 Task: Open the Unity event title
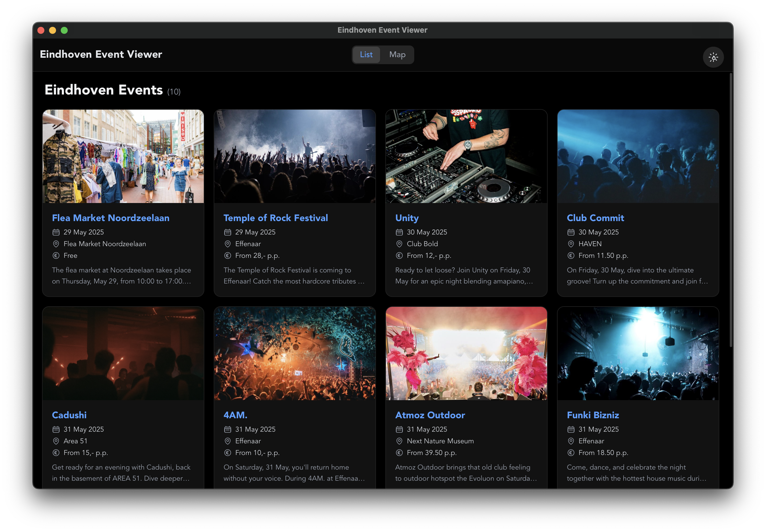[407, 218]
